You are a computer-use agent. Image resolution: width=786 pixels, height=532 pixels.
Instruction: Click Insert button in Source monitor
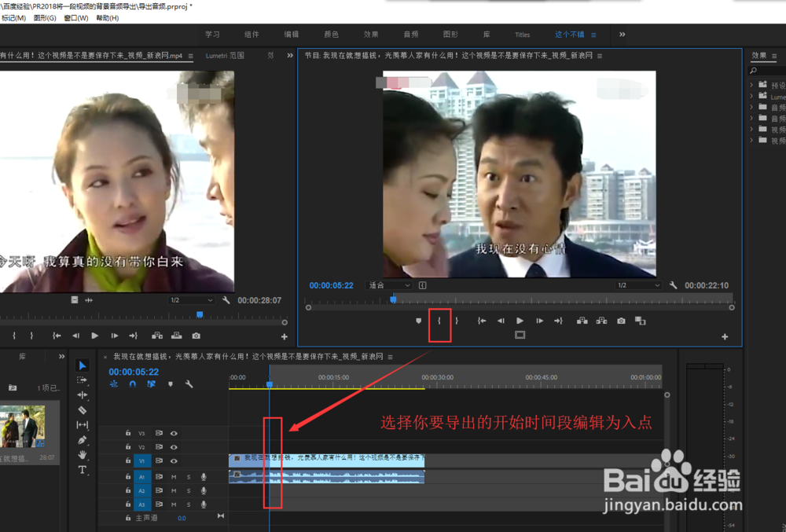[157, 336]
